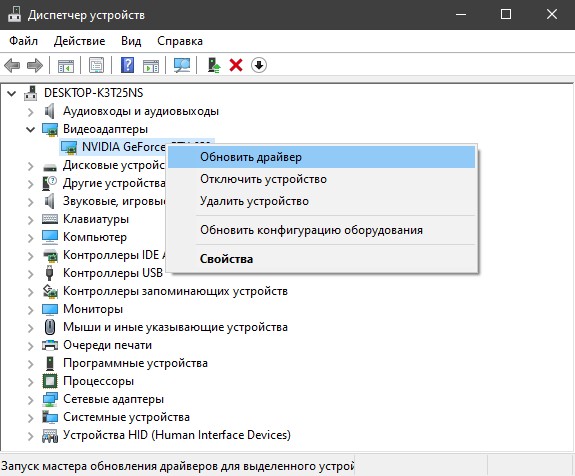
Task: Expand the Мониторы category
Action: point(30,310)
